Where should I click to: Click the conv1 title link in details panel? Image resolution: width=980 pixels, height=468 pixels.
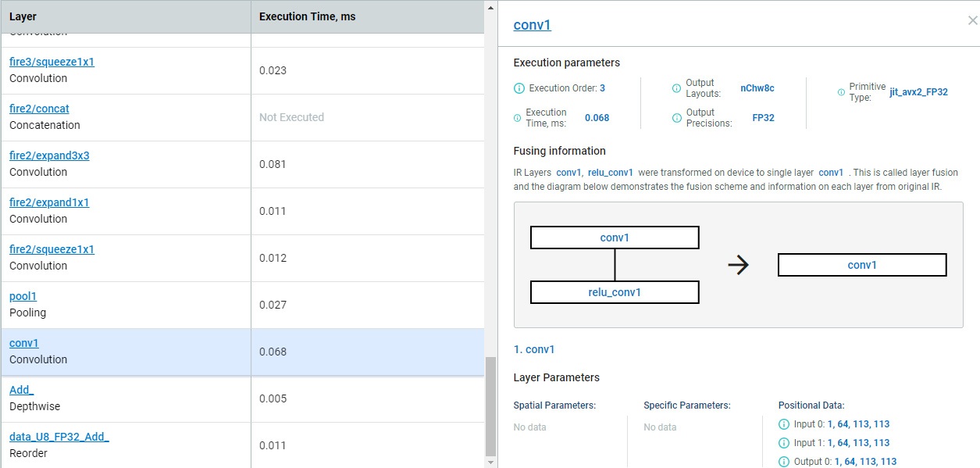point(532,25)
